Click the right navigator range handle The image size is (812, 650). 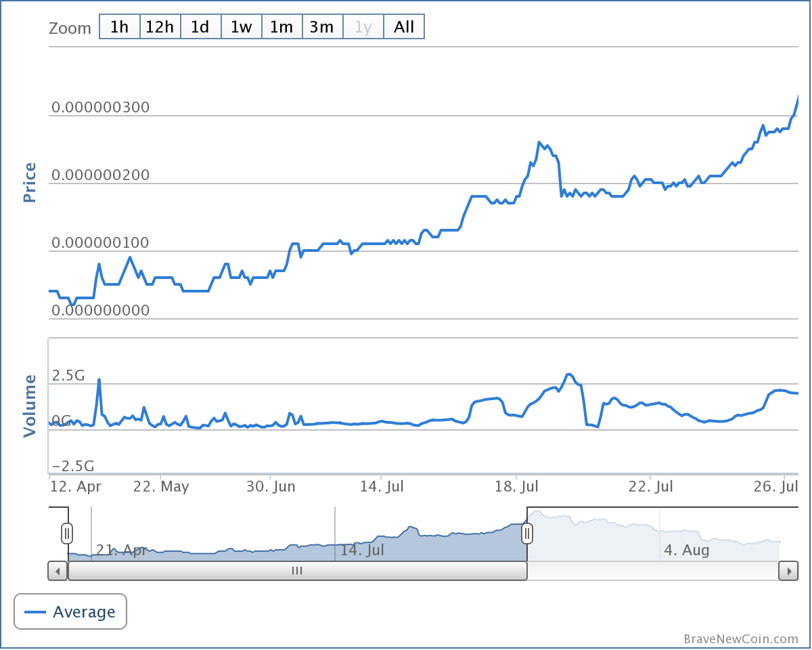point(527,534)
